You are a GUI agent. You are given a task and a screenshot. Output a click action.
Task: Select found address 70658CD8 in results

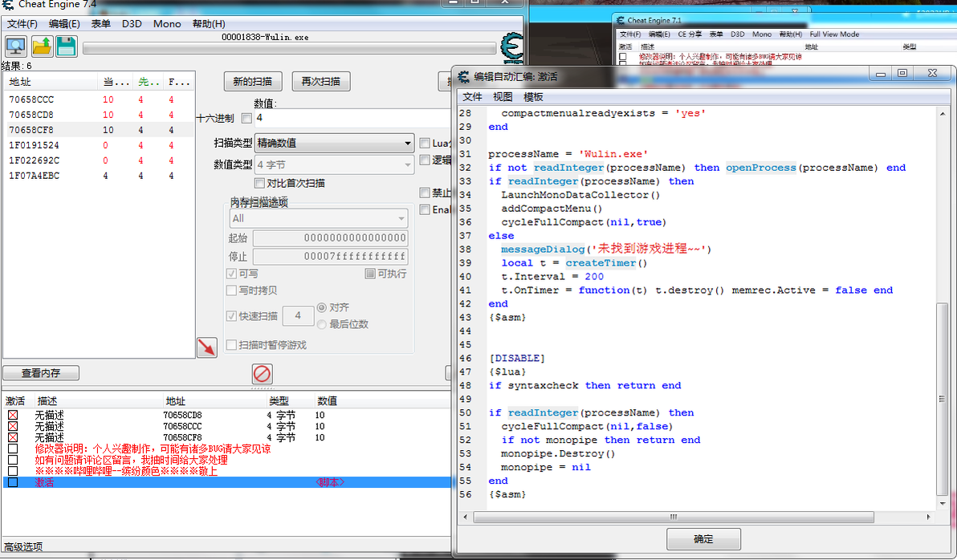(99, 115)
